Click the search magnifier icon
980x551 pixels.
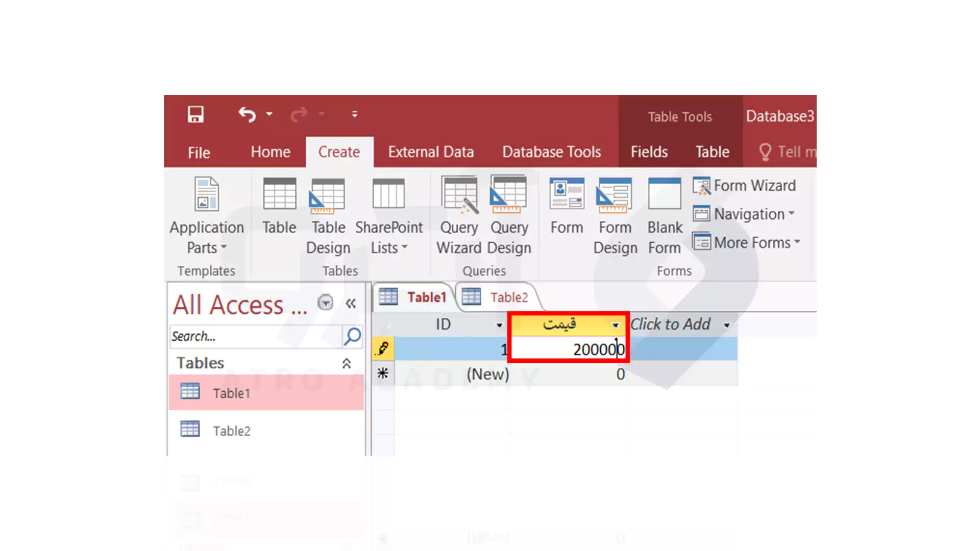coord(353,336)
